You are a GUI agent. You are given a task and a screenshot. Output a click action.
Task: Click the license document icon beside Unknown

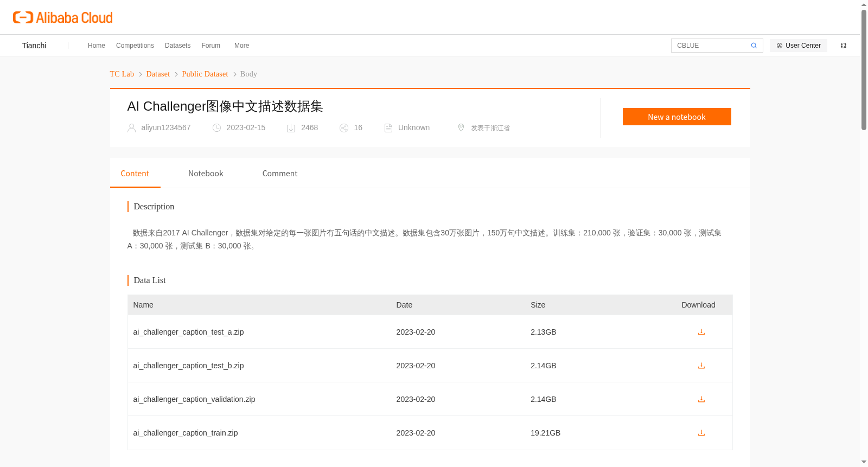click(x=388, y=128)
